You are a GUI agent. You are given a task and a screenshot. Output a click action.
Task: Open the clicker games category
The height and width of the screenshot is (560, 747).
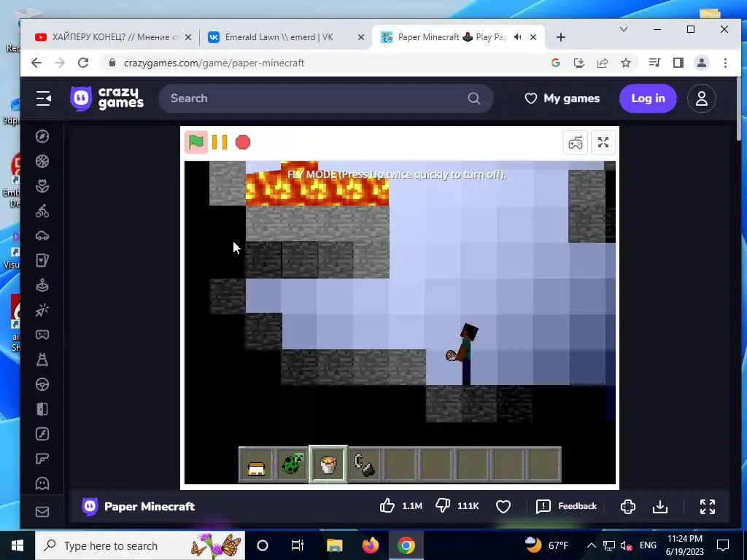coord(42,310)
